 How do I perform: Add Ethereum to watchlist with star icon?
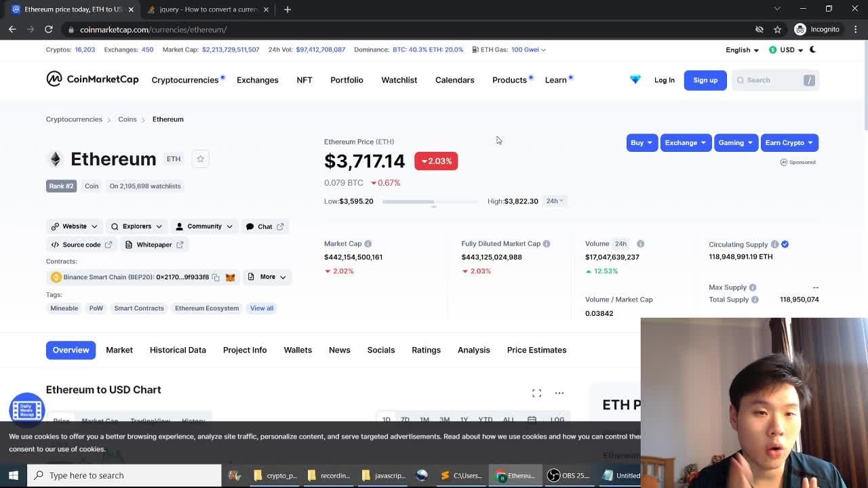(x=200, y=159)
